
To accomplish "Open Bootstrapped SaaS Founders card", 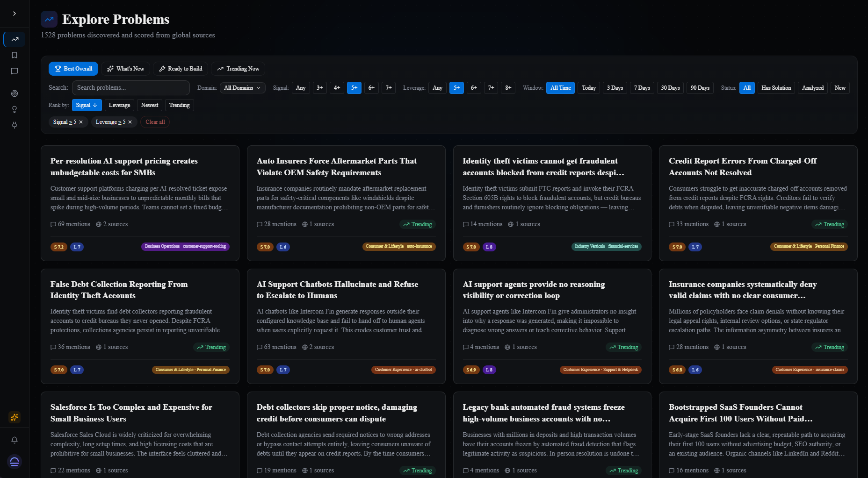I will point(758,435).
